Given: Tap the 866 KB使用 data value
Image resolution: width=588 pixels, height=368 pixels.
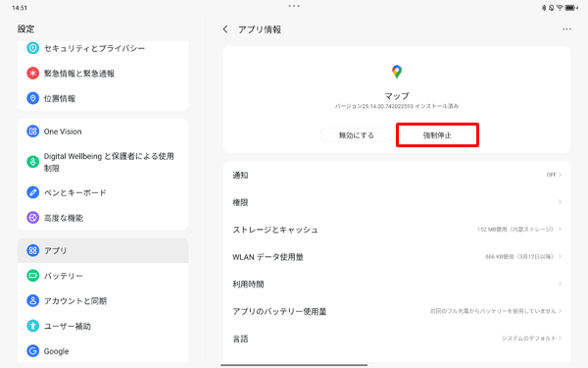Looking at the screenshot, I should [x=519, y=257].
